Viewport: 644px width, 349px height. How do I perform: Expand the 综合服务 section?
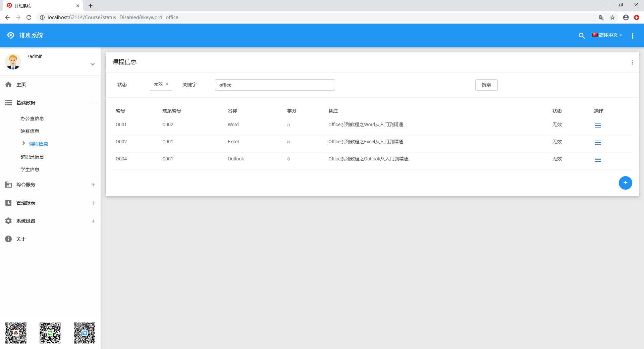(93, 185)
